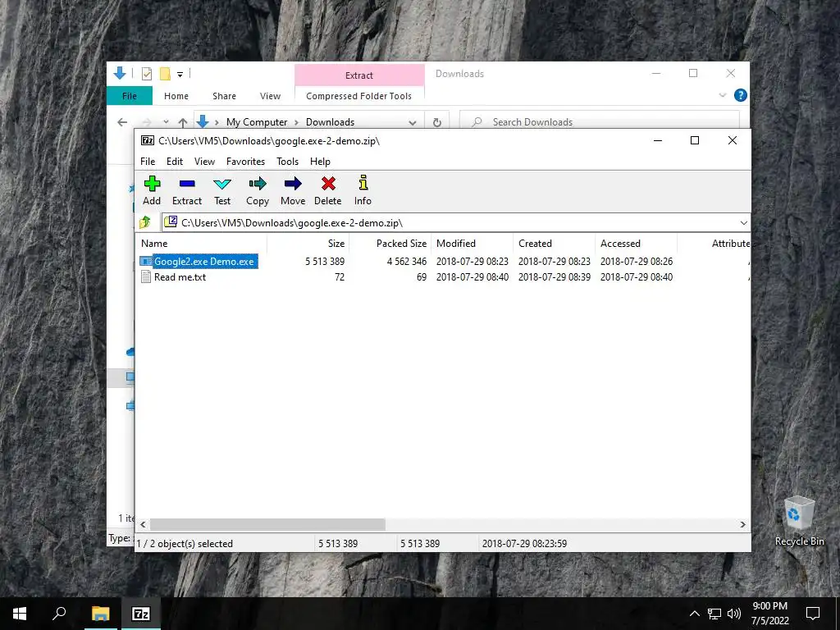The image size is (840, 630).
Task: Expand the 7-Zip address path dropdown
Action: point(743,223)
